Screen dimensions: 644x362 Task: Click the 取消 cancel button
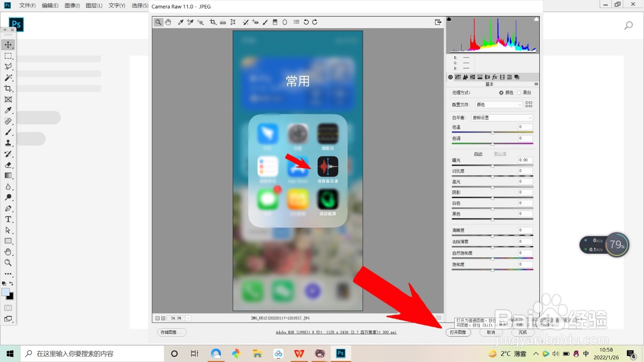[x=491, y=332]
